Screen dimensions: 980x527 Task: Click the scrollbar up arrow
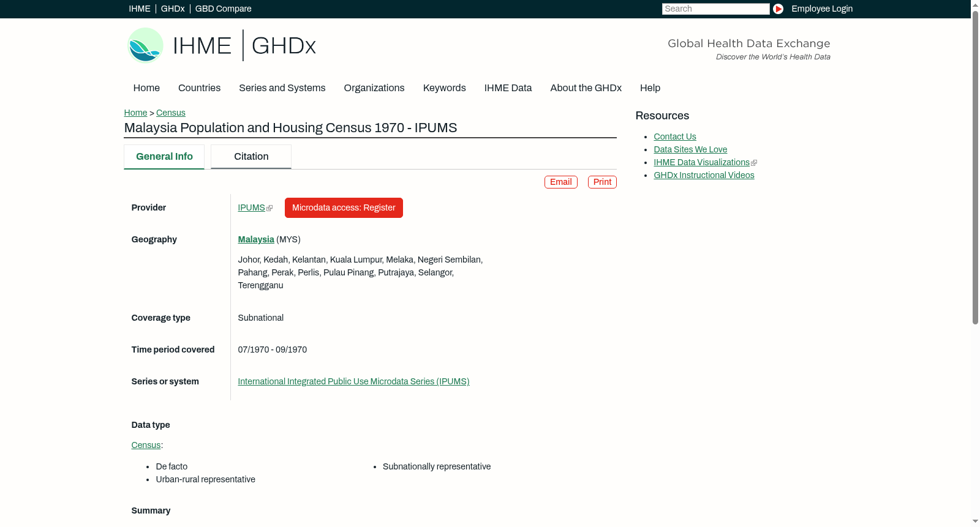(x=975, y=4)
